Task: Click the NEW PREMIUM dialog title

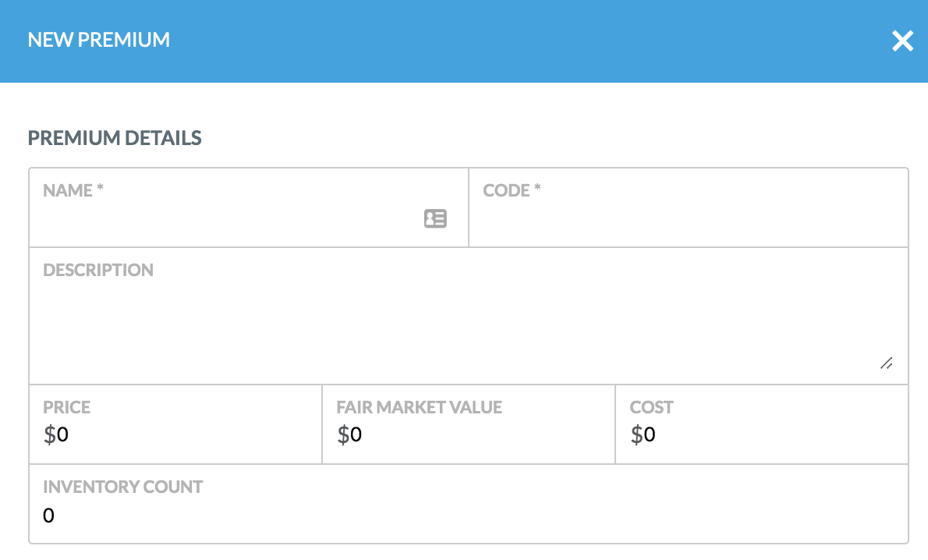Action: (98, 40)
